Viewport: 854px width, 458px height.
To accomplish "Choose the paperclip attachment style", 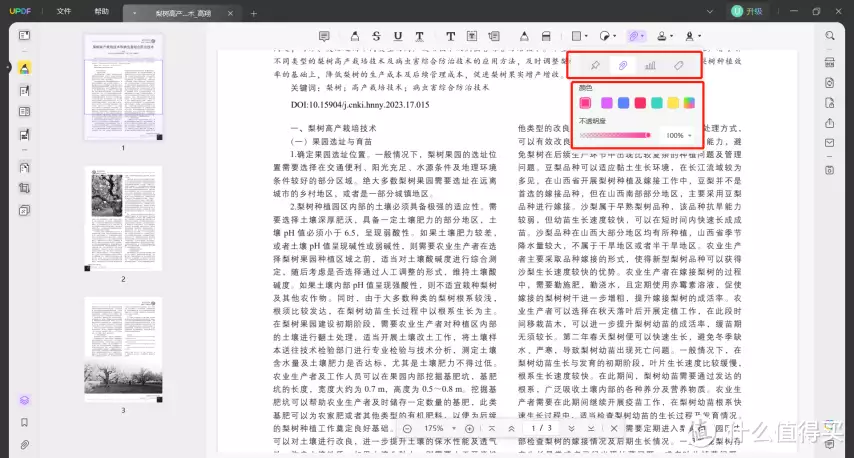I will coord(622,66).
